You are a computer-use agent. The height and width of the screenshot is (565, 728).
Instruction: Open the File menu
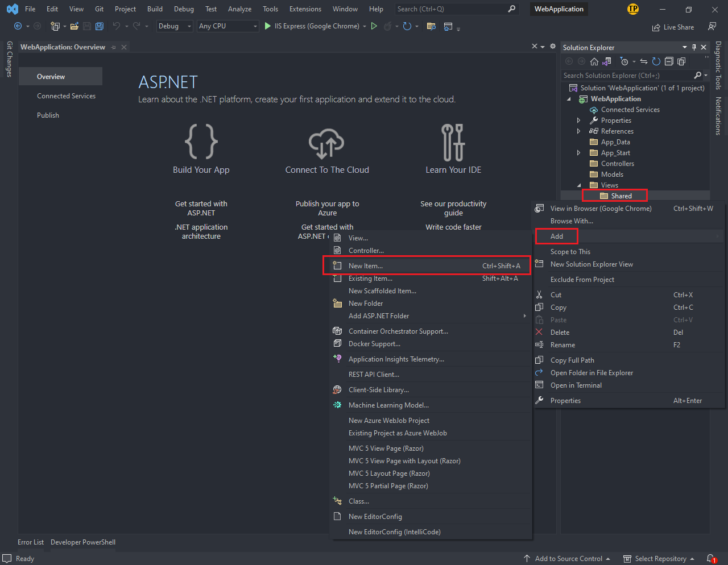tap(30, 9)
